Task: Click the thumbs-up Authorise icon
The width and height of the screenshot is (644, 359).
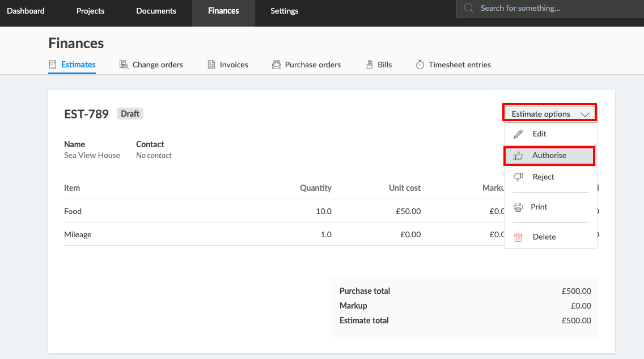Action: tap(518, 156)
